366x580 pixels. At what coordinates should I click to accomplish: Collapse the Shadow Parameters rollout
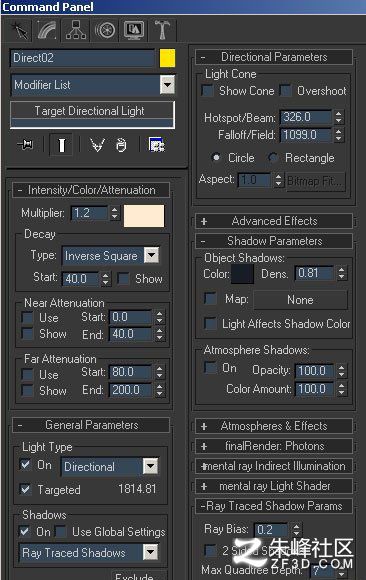tap(274, 241)
